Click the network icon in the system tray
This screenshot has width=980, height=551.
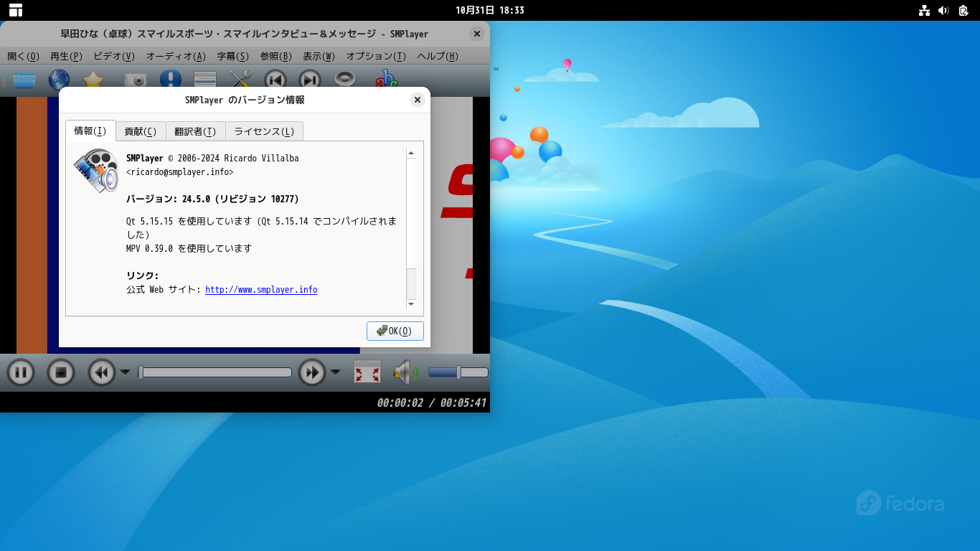click(924, 10)
